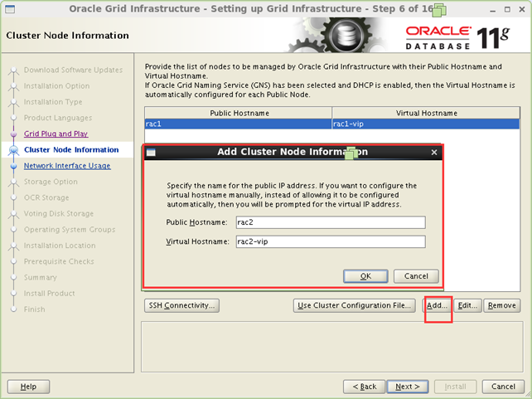Select Cluster Node Information step

click(x=71, y=150)
